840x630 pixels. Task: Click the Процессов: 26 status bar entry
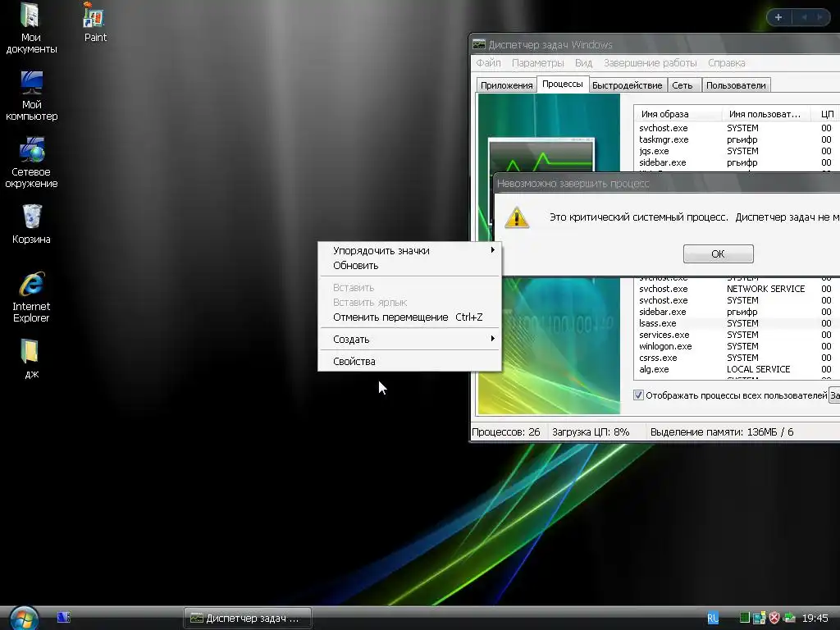click(x=505, y=431)
